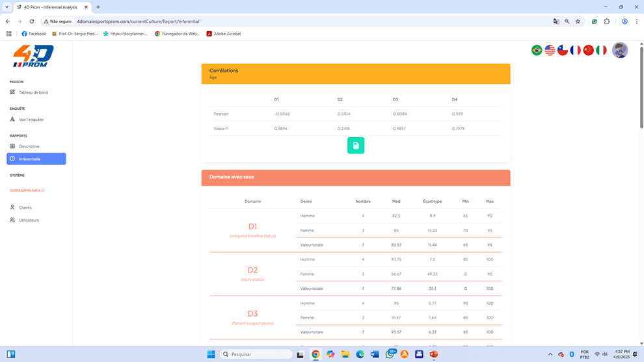Open WhatsApp from the taskbar
The image size is (644, 362).
pos(390,354)
